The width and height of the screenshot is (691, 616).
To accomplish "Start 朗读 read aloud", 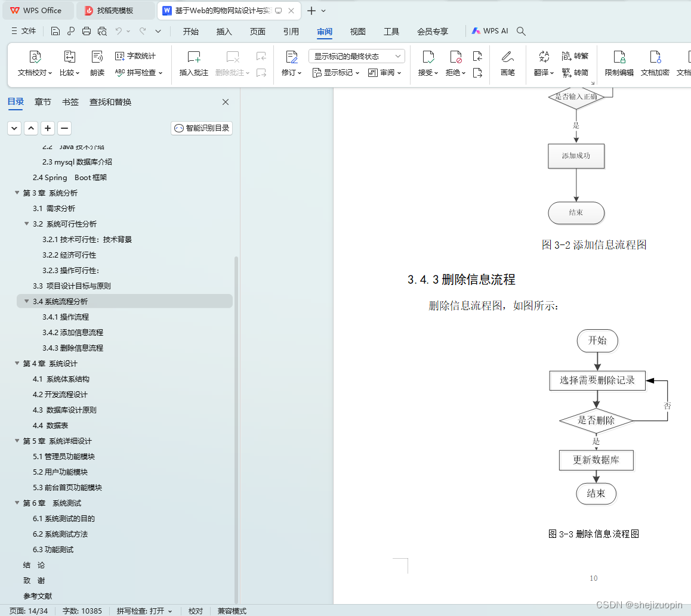I will pyautogui.click(x=97, y=64).
